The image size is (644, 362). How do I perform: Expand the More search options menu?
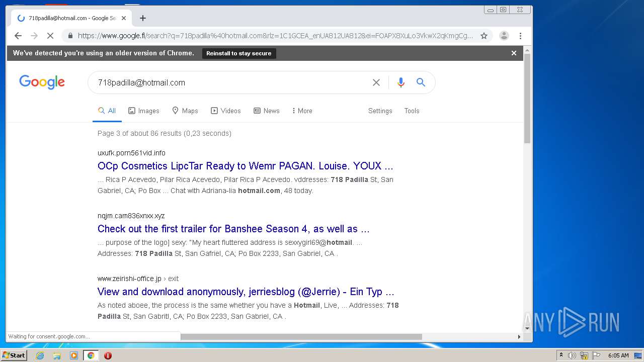(x=302, y=111)
